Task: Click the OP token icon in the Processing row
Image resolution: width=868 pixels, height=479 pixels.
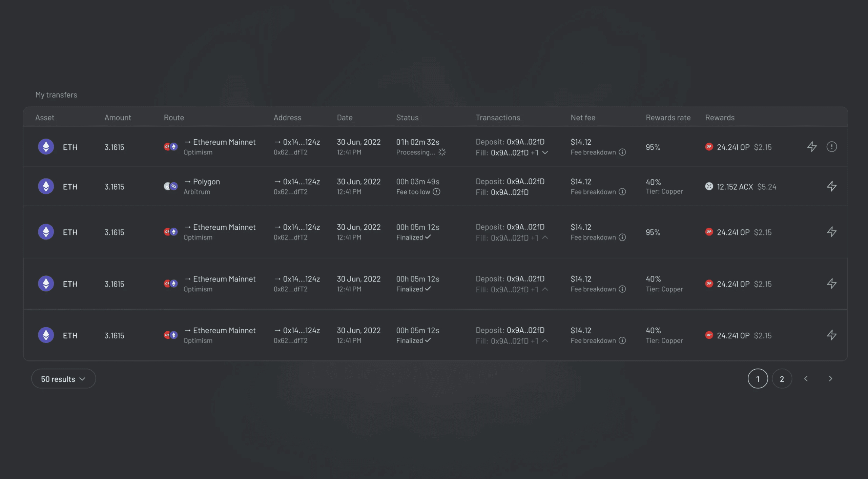Action: [x=709, y=147]
